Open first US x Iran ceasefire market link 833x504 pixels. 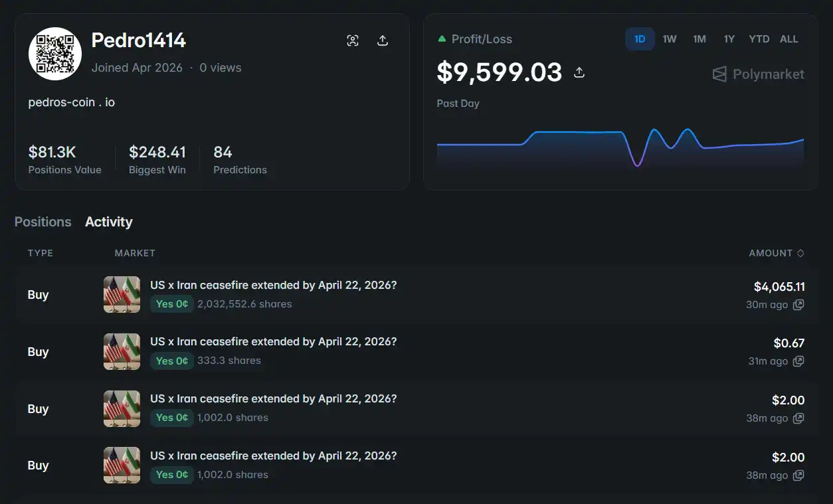273,285
